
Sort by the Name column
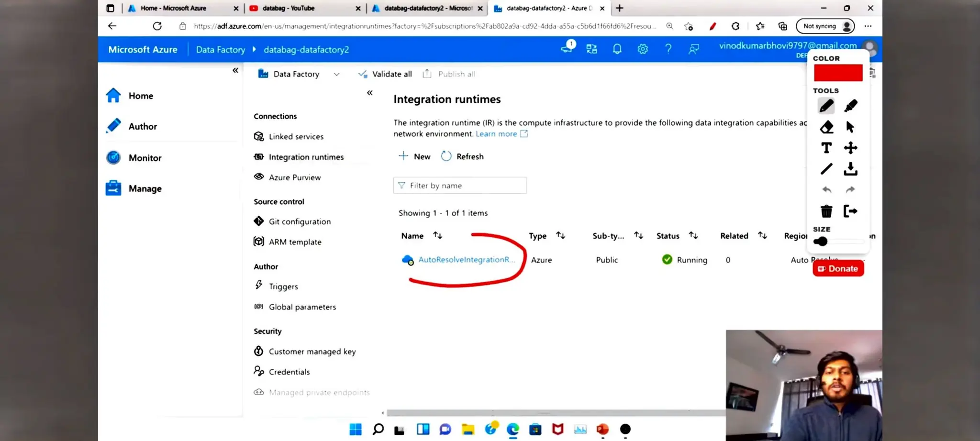[x=422, y=236]
